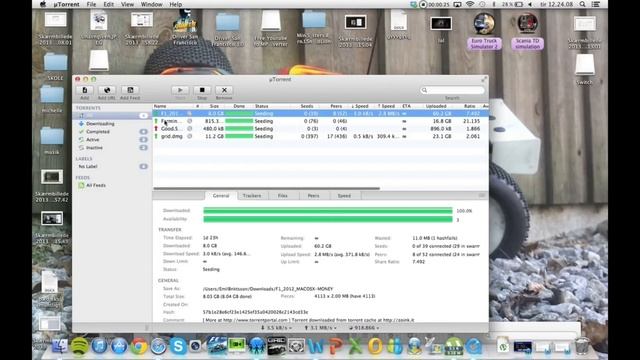Open Finder from the Dock

coord(60,346)
